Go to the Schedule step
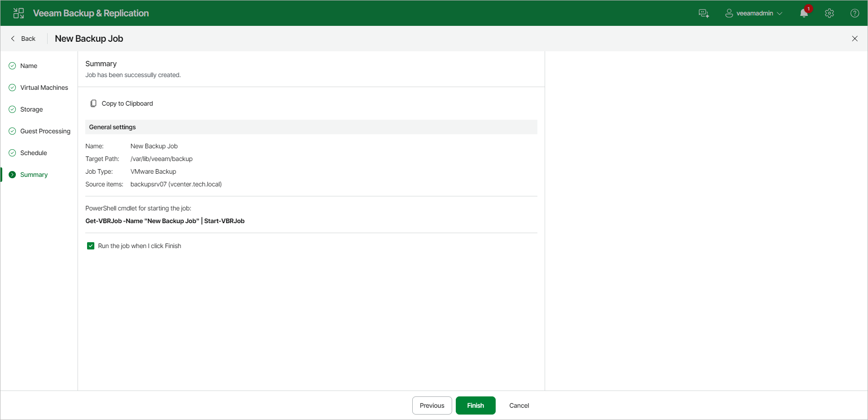 tap(34, 153)
